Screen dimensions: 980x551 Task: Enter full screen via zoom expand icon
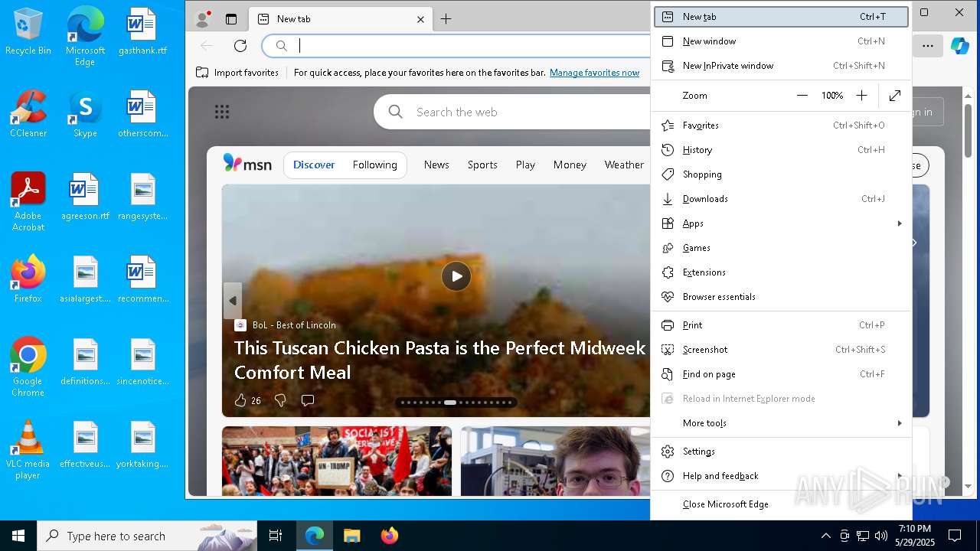(895, 96)
